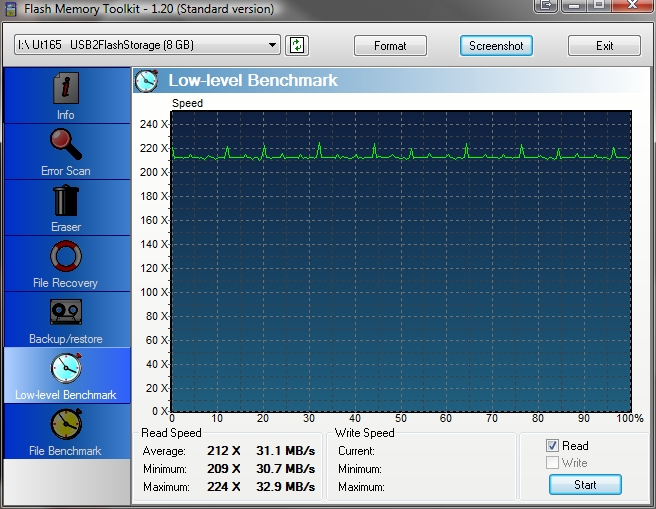Open Backup/restore tape icon
Screen dimensions: 656x509
pos(66,320)
